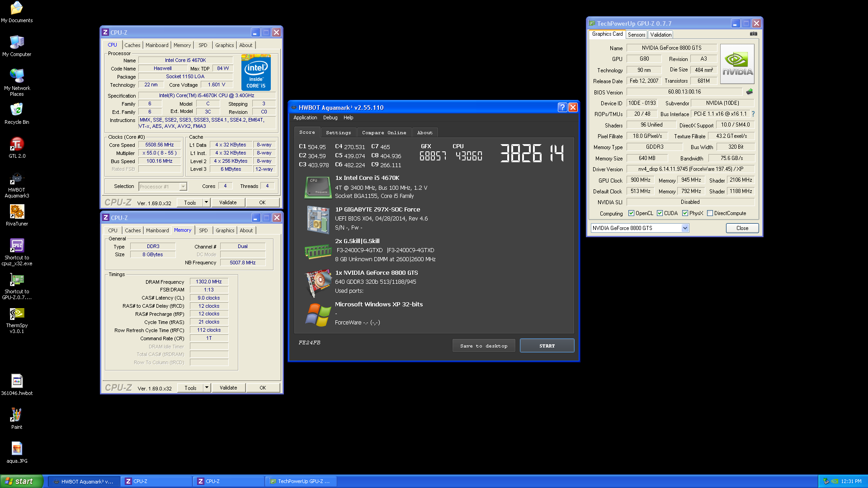This screenshot has width=868, height=488.
Task: Switch to Mainboard tab in top CPU-Z
Action: (x=157, y=45)
